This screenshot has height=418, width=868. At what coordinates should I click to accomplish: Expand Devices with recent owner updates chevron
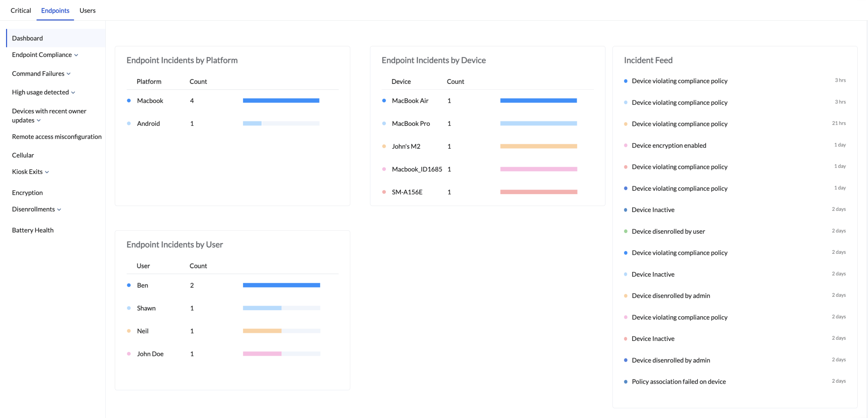tap(39, 120)
